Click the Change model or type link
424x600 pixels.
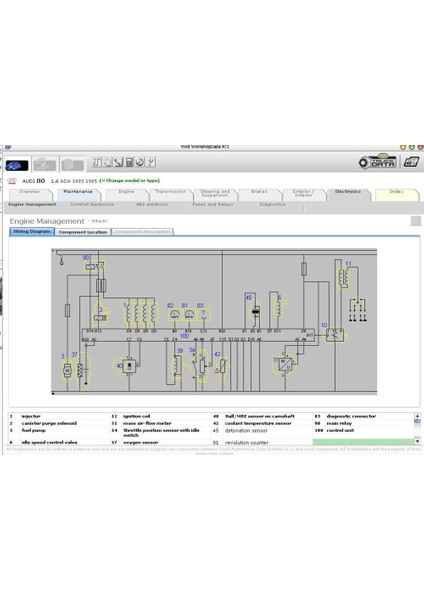129,181
